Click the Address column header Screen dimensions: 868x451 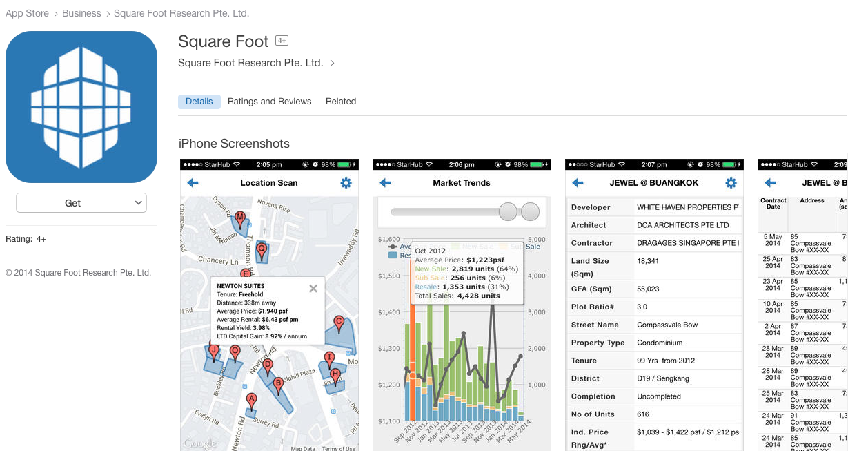tap(812, 200)
